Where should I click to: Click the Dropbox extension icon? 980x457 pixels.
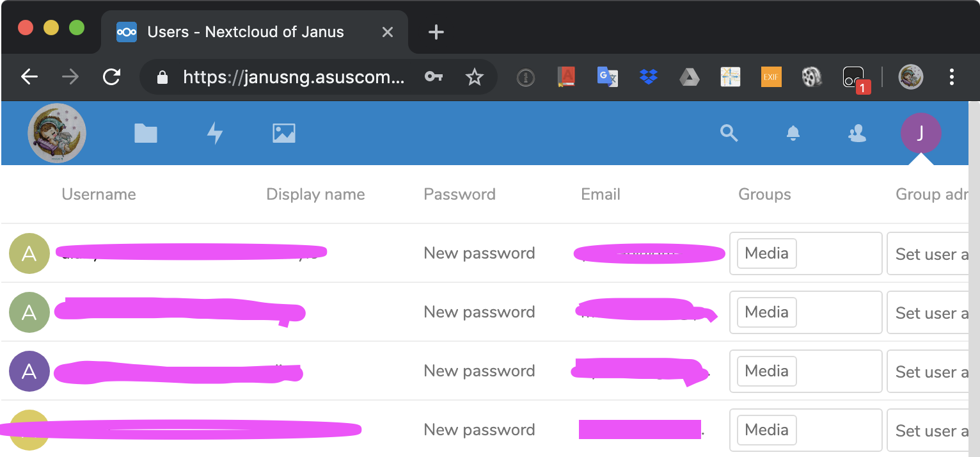pyautogui.click(x=649, y=77)
